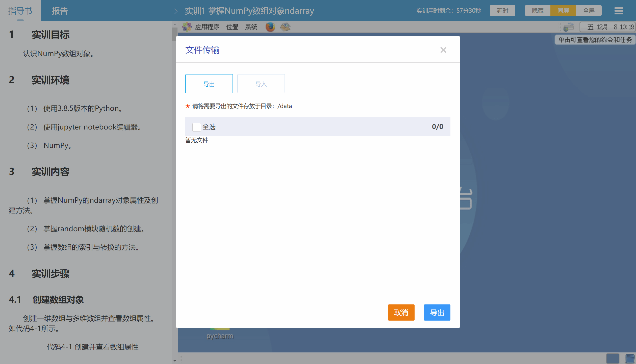The height and width of the screenshot is (364, 636).
Task: Click scrollbar down arrow in guide panel
Action: click(x=175, y=361)
